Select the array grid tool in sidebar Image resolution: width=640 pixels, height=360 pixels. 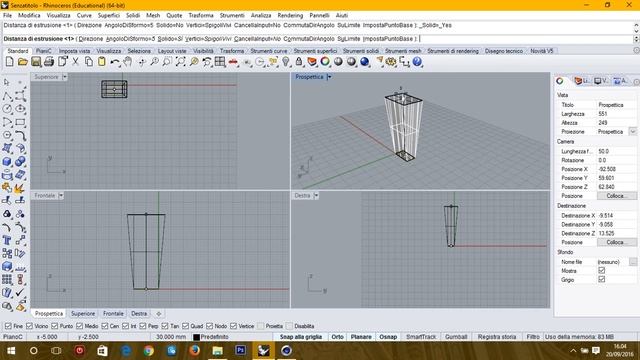(7, 280)
